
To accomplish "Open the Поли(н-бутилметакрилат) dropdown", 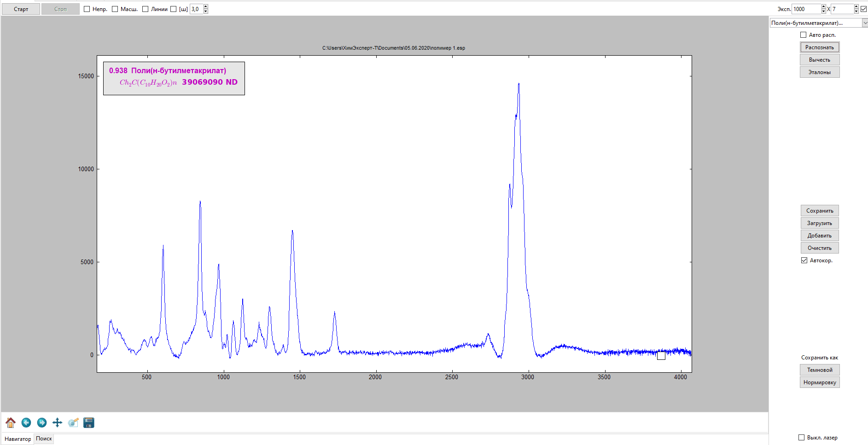I will tap(865, 23).
